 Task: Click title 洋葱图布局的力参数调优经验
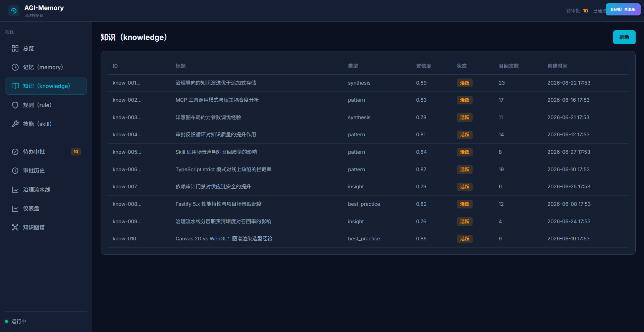click(208, 117)
